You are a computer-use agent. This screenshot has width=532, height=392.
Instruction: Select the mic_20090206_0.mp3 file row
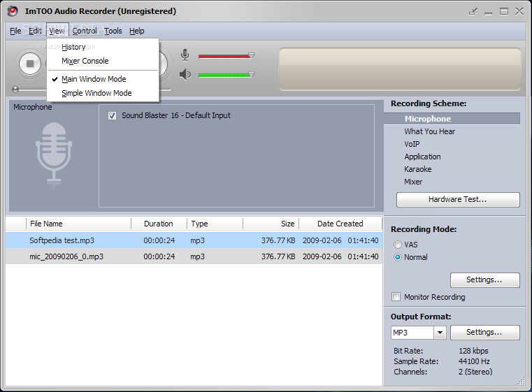click(194, 256)
